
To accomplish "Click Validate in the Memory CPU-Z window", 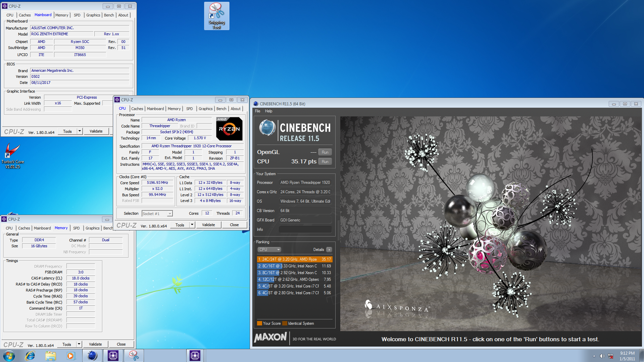I will click(x=95, y=344).
